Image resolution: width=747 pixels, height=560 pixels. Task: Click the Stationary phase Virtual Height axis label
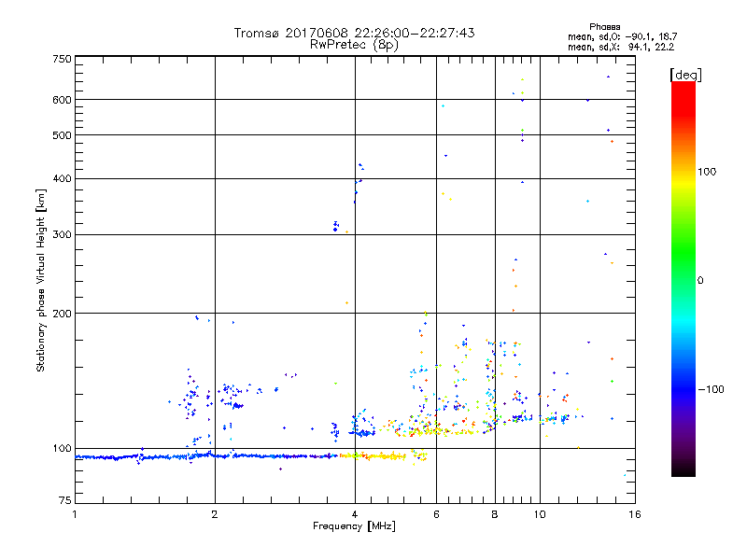tap(40, 280)
